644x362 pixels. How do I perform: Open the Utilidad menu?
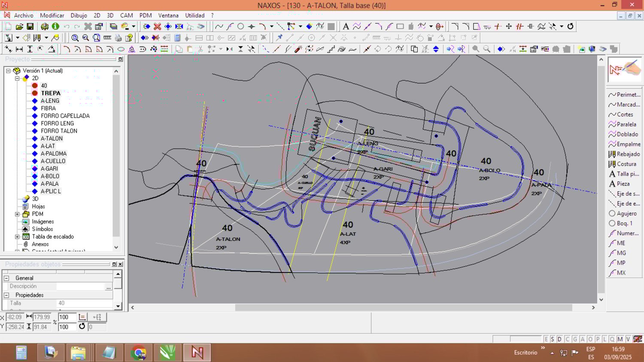pos(195,15)
